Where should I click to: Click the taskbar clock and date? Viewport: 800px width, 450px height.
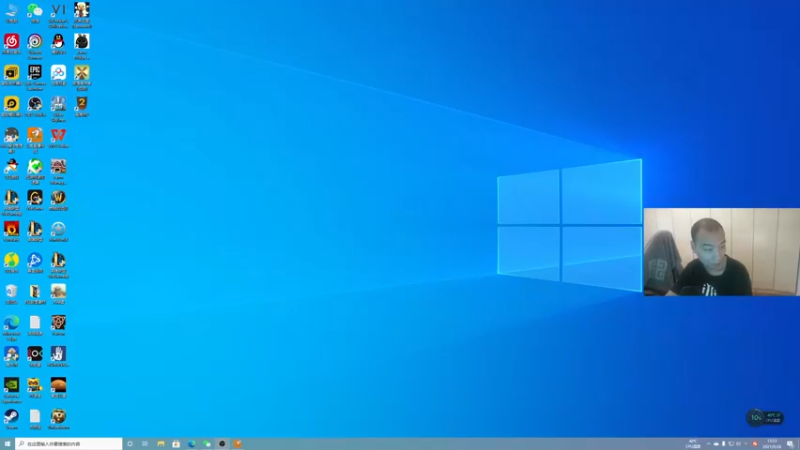771,444
